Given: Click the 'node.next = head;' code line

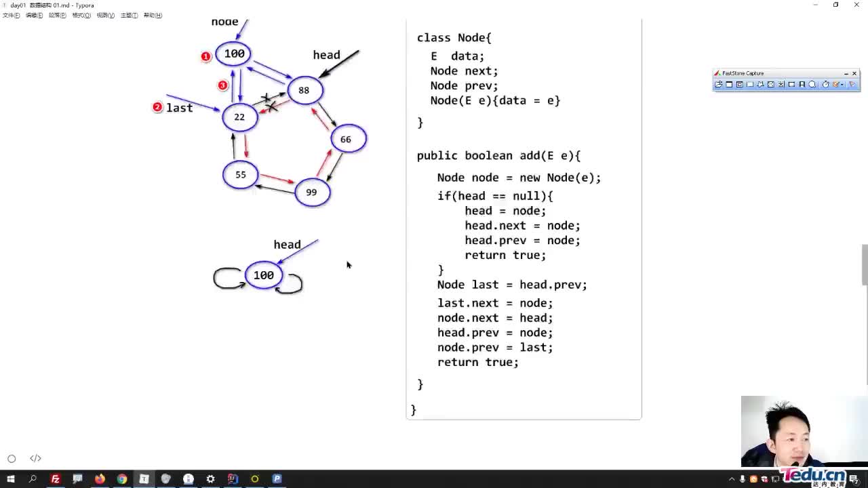Looking at the screenshot, I should tap(495, 318).
